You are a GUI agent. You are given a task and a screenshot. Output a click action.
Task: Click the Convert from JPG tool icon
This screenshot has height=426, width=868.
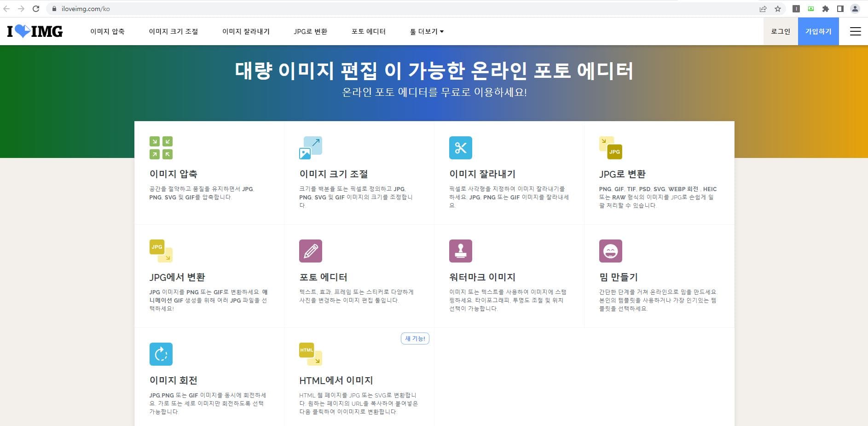[x=161, y=251]
